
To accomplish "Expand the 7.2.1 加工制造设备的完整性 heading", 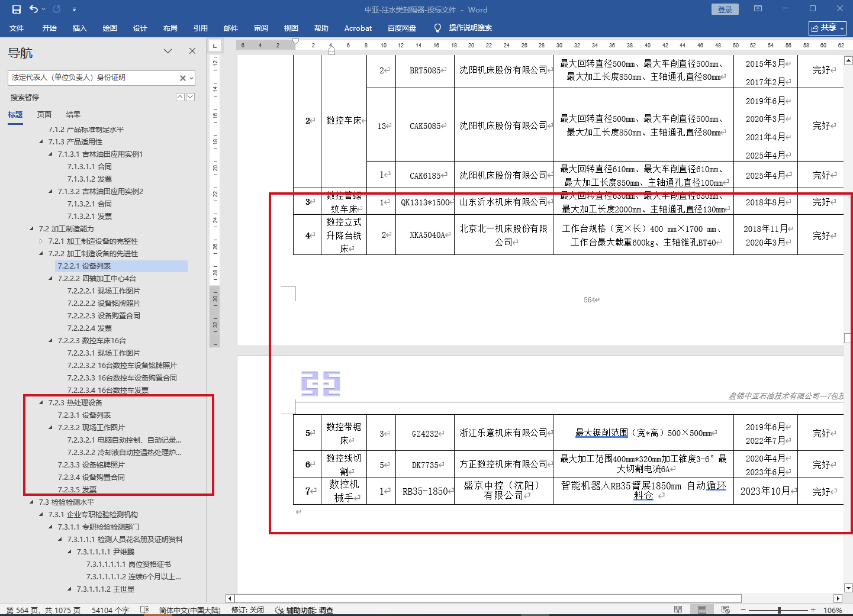I will tap(41, 241).
